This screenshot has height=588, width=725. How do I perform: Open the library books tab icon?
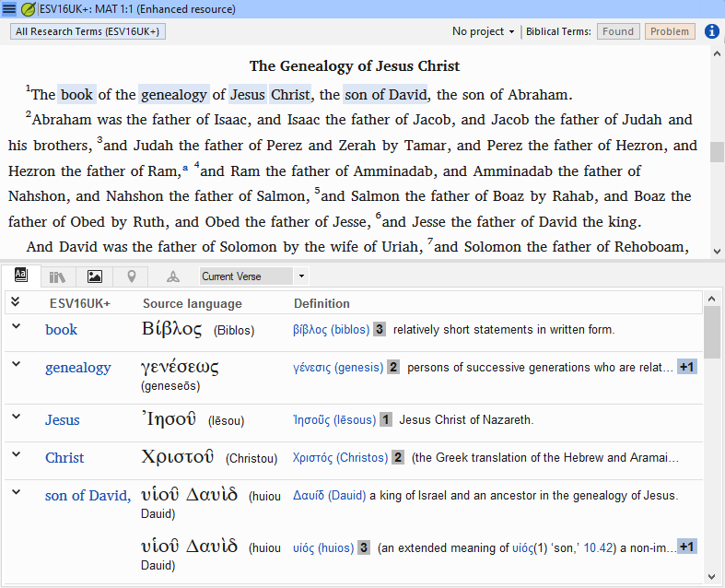coord(57,276)
